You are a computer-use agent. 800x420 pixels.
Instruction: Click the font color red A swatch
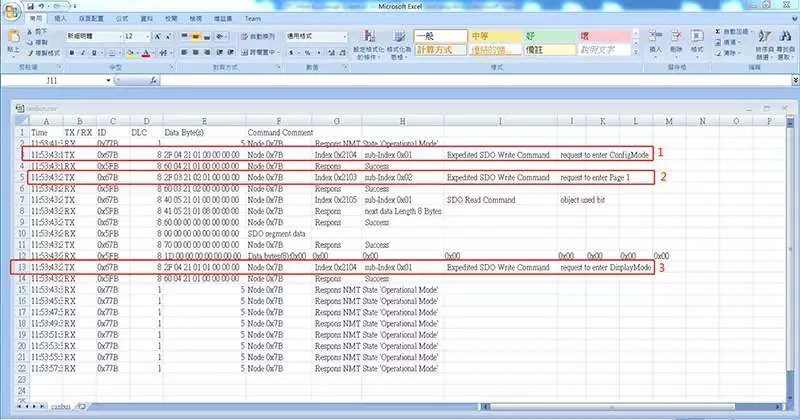[x=146, y=53]
